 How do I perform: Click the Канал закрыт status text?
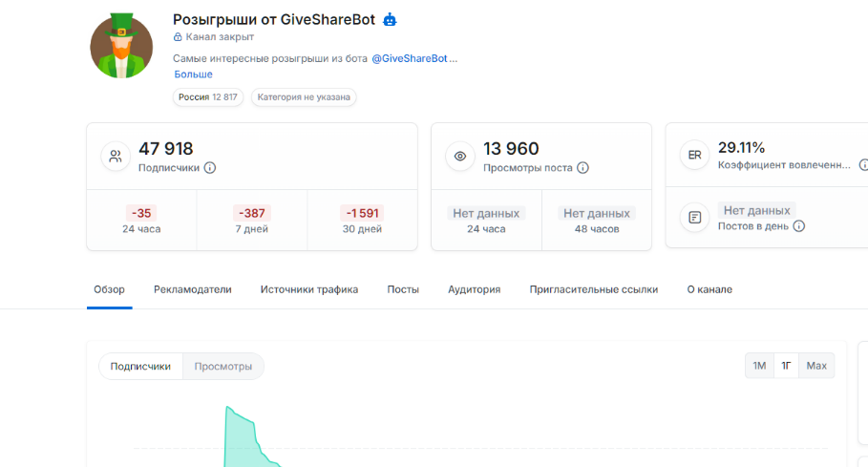pyautogui.click(x=220, y=37)
